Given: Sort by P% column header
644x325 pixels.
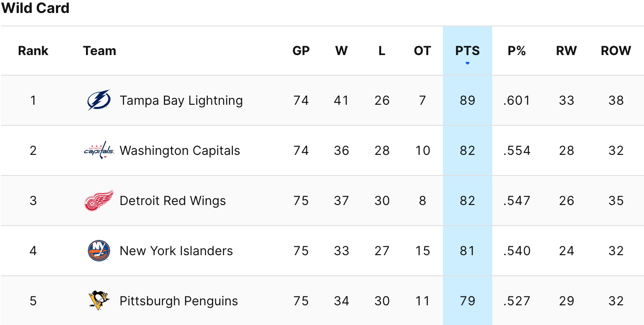Looking at the screenshot, I should pos(516,51).
